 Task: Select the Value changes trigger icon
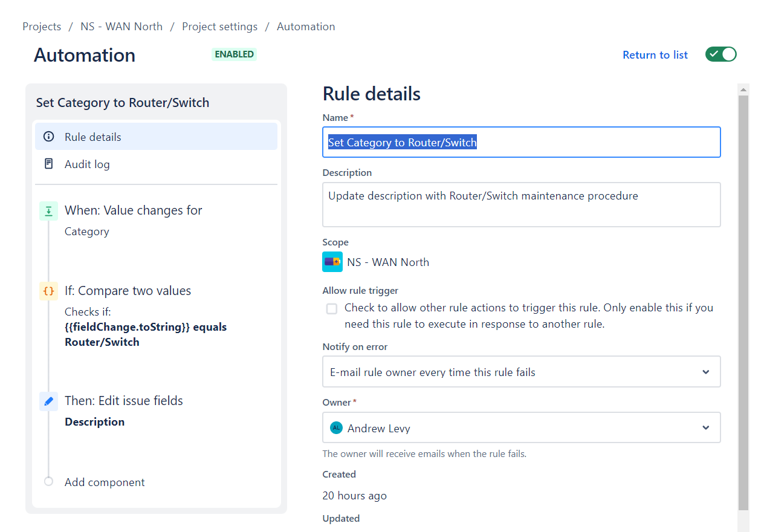48,211
